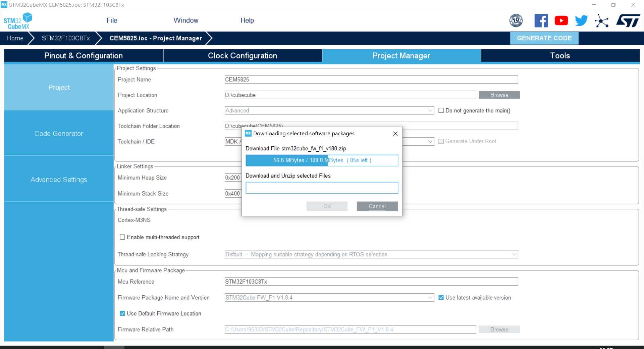Toggle Generate Under Root checkbox
The width and height of the screenshot is (644, 349).
point(441,142)
